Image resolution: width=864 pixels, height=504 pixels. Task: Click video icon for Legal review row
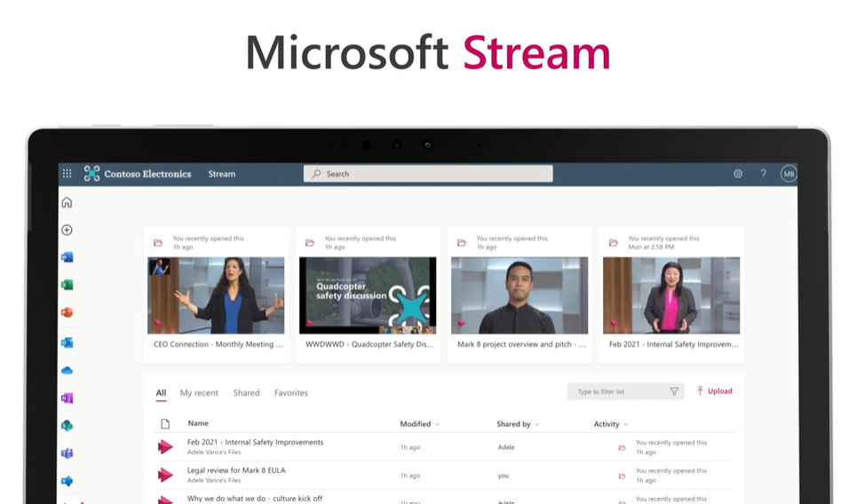click(165, 475)
